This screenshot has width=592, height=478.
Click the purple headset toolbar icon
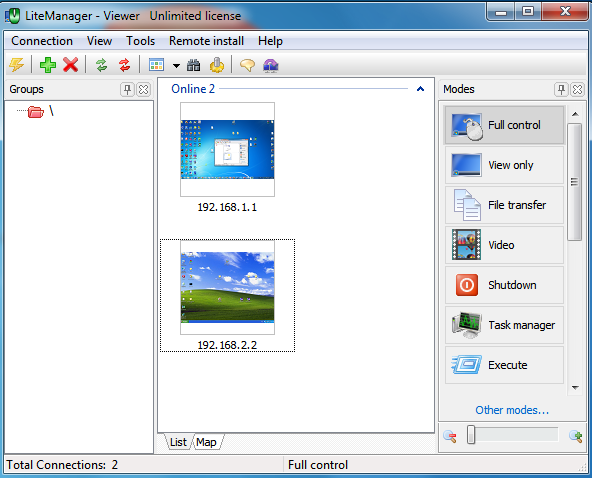point(271,65)
